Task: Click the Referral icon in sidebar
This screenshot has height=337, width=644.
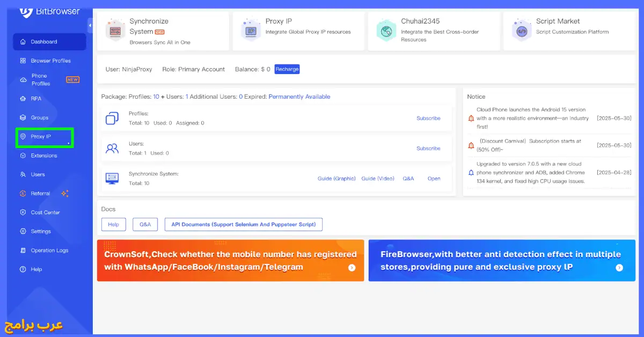Action: point(23,194)
